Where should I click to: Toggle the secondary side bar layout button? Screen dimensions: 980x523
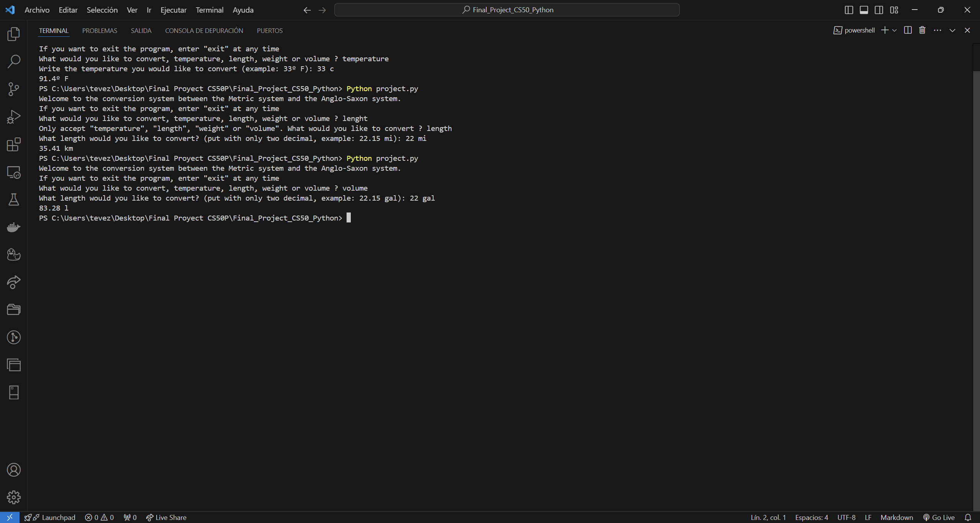tap(879, 10)
